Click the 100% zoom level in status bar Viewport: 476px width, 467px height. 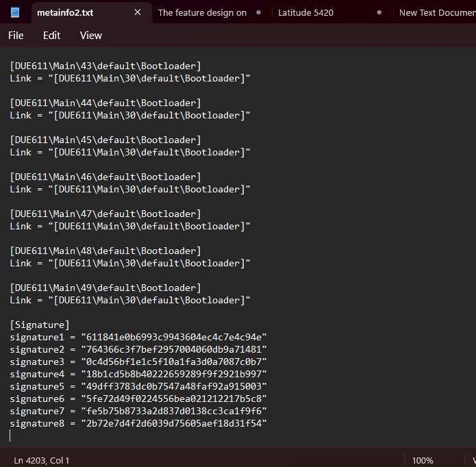(423, 460)
